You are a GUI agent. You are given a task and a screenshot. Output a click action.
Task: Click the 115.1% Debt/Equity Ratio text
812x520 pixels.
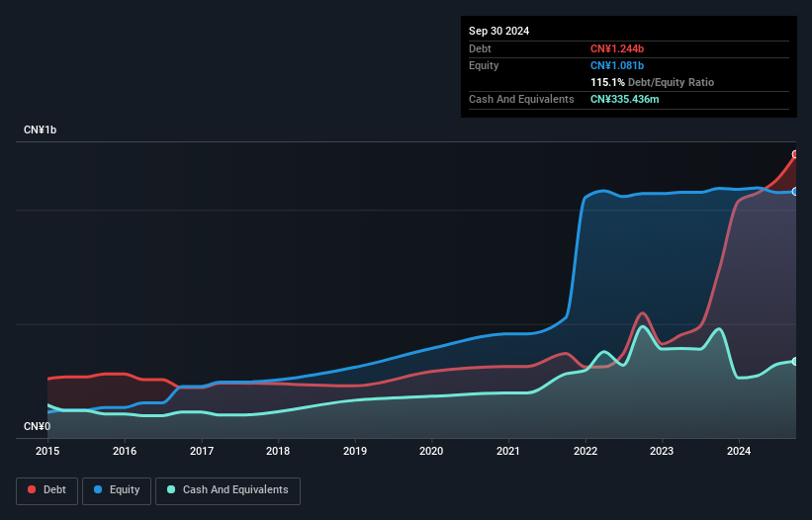[x=652, y=82]
